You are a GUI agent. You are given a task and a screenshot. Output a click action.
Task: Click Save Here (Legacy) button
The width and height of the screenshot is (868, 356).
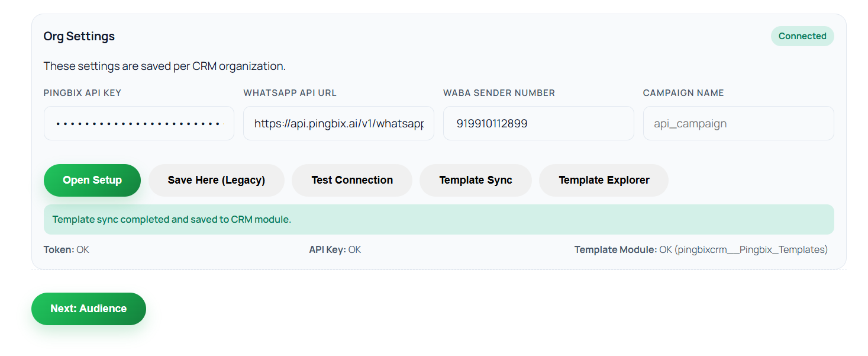click(x=216, y=180)
